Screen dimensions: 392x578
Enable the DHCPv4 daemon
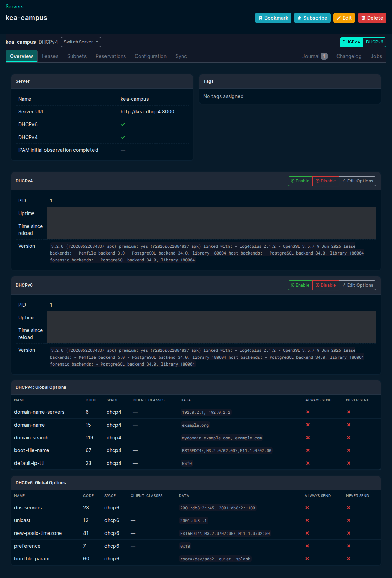(300, 181)
